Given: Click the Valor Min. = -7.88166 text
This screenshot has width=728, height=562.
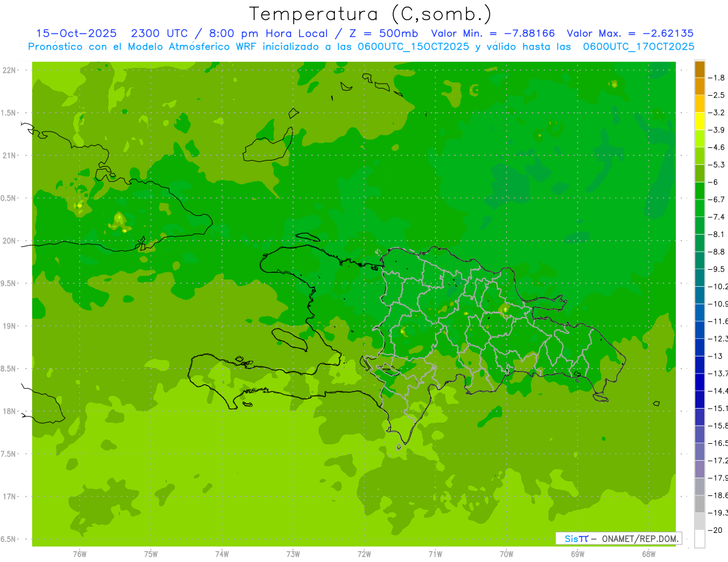Looking at the screenshot, I should (493, 33).
